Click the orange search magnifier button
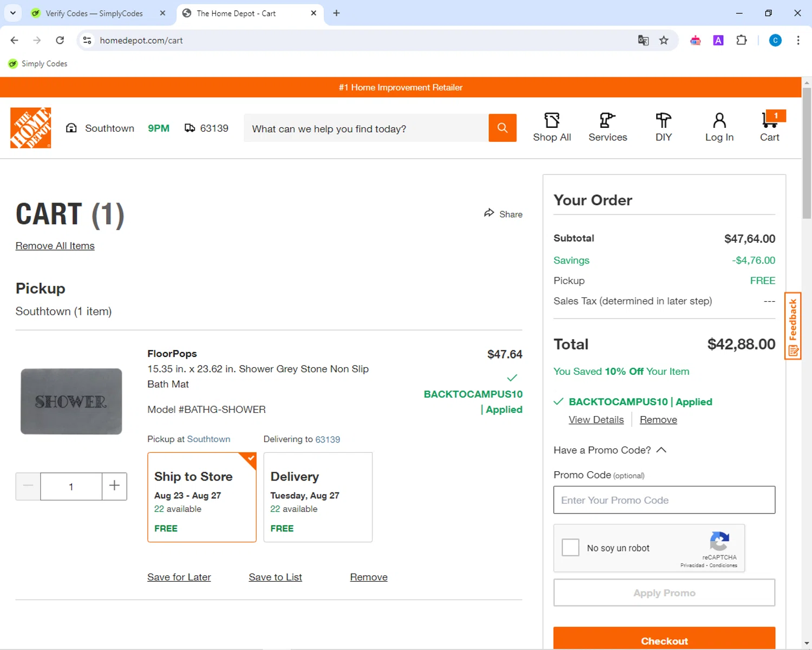The image size is (812, 650). [x=502, y=128]
